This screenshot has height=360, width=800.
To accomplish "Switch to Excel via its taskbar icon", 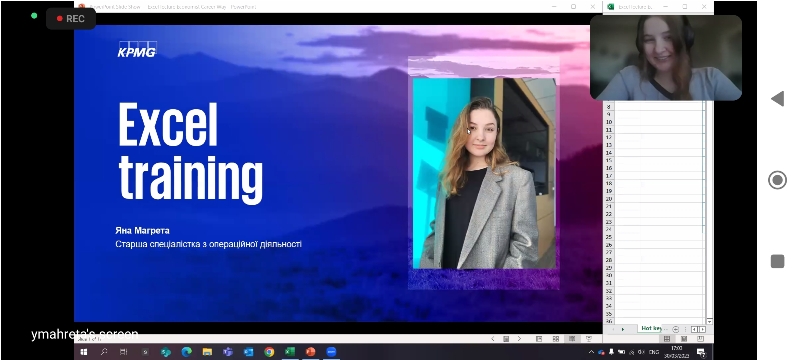I will tap(290, 352).
